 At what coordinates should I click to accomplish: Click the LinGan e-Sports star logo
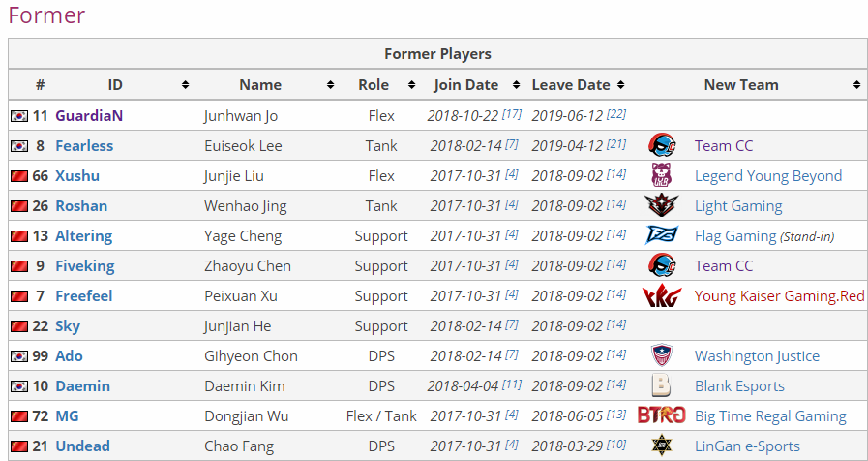662,446
